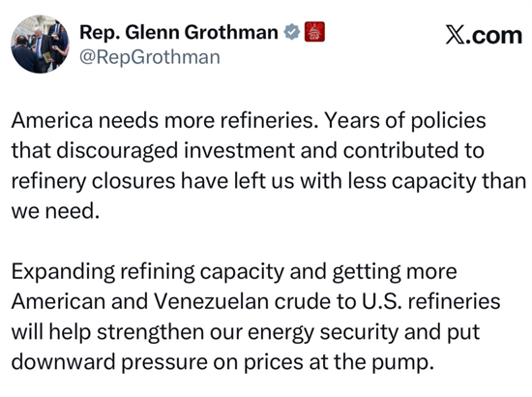Click the blue verified checkmark badge

[x=292, y=32]
